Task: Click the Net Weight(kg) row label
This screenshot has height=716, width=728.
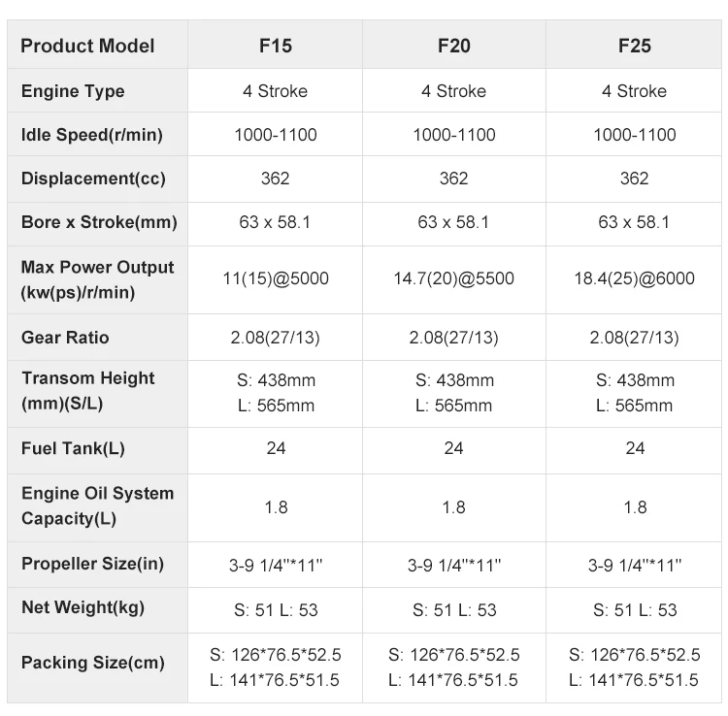Action: click(83, 608)
